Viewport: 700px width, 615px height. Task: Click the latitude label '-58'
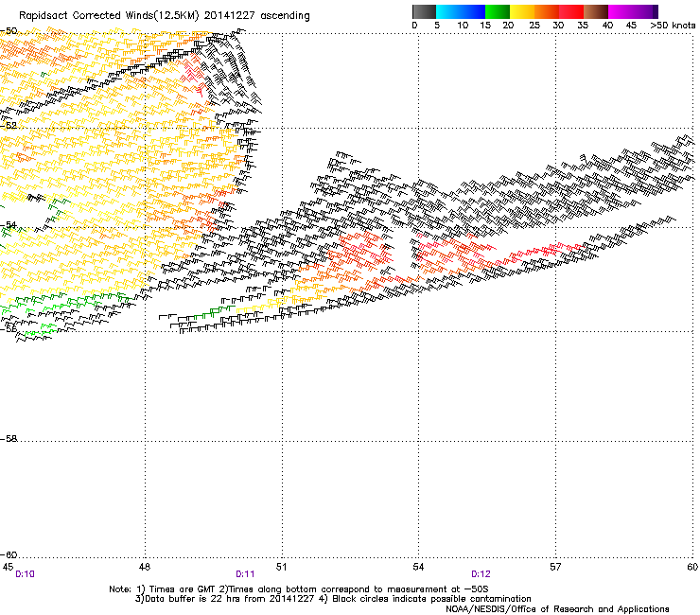[x=9, y=439]
